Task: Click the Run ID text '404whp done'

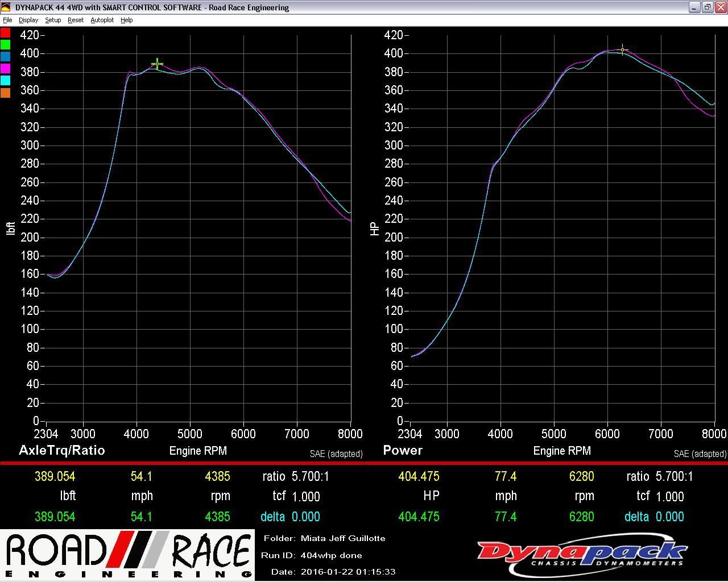Action: point(331,555)
